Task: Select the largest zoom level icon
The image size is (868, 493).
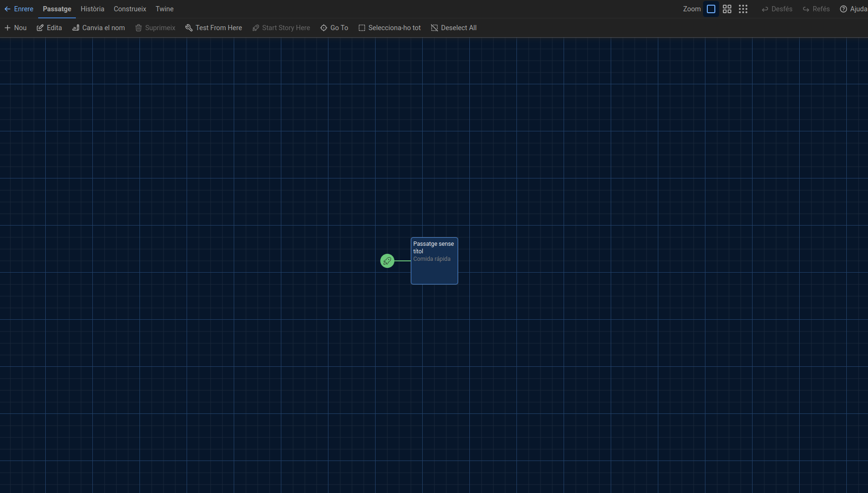Action: pos(711,9)
